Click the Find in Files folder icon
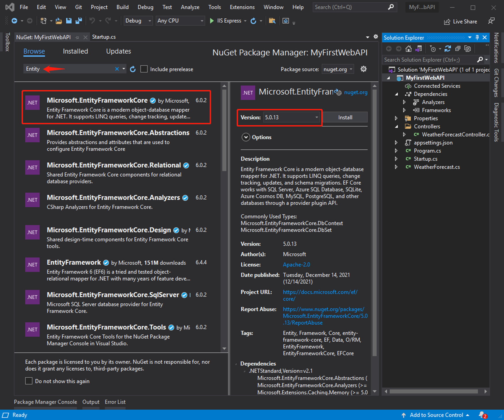Screen dimensions: 504x420 [x=272, y=21]
